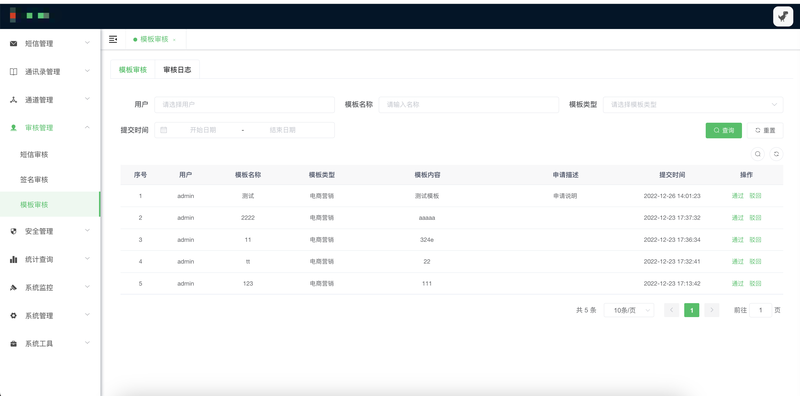Screen dimensions: 800x396
Task: Click the 系统工具 toolbox icon
Action: point(14,344)
